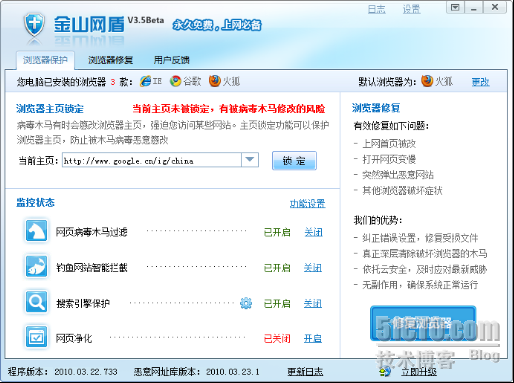This screenshot has height=383, width=514.
Task: Click the 已开启 status of 搜索引擎保护
Action: point(277,303)
